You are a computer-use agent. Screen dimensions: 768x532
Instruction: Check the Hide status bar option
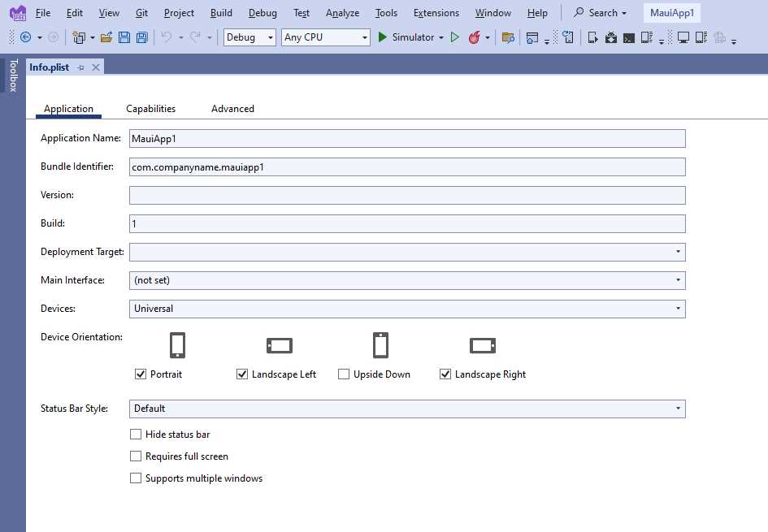click(x=136, y=434)
